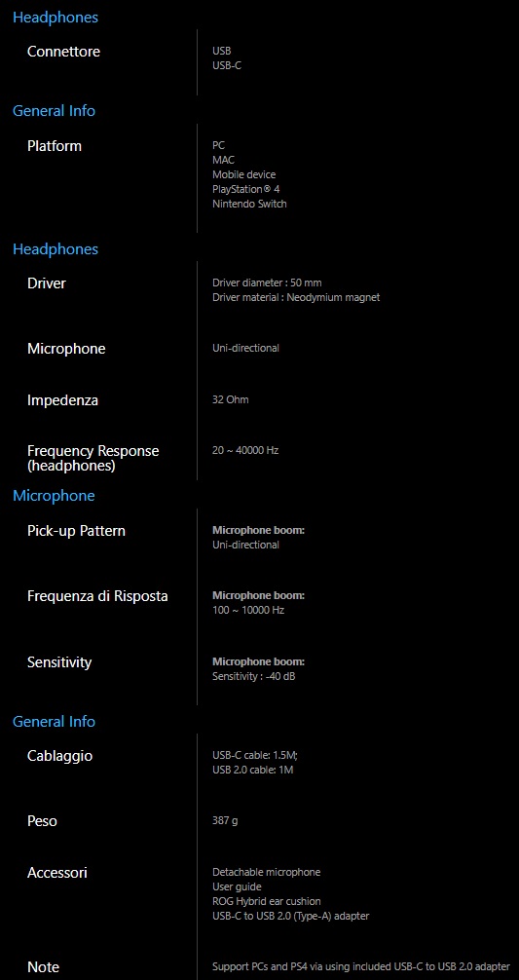This screenshot has width=519, height=980.
Task: Click the Nintendo Switch platform entry
Action: tap(249, 204)
